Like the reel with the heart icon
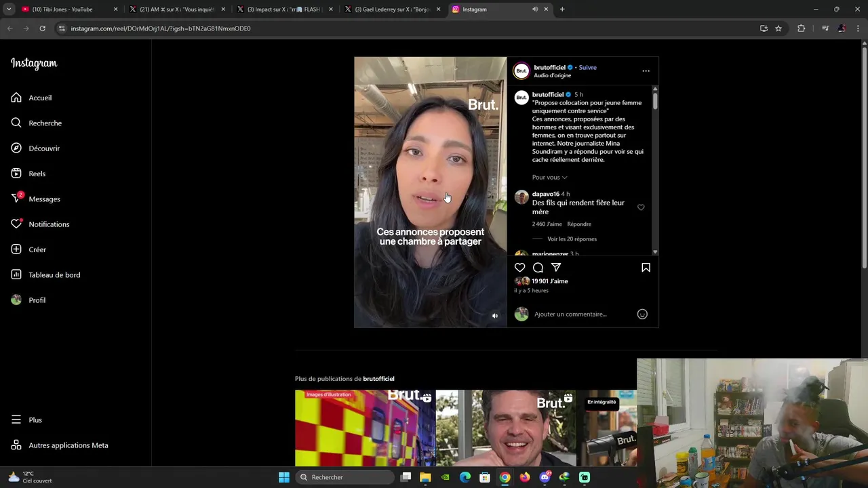The width and height of the screenshot is (868, 488). click(x=519, y=268)
